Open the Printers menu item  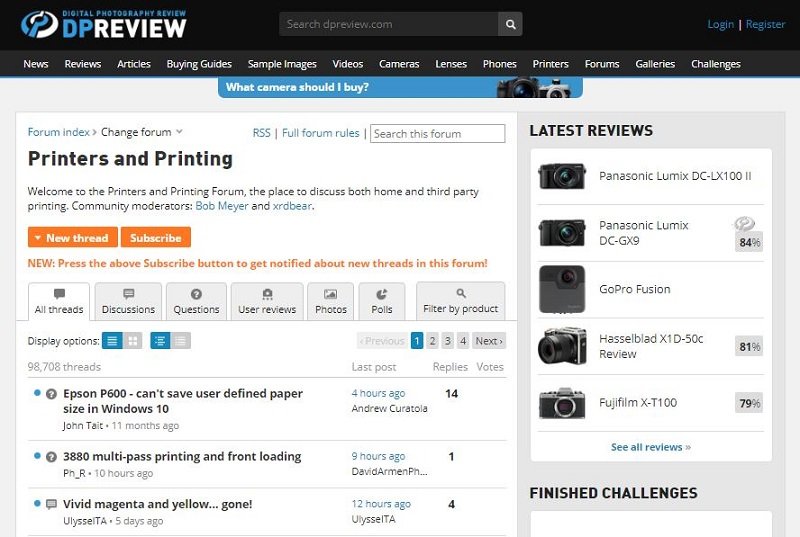tap(551, 64)
